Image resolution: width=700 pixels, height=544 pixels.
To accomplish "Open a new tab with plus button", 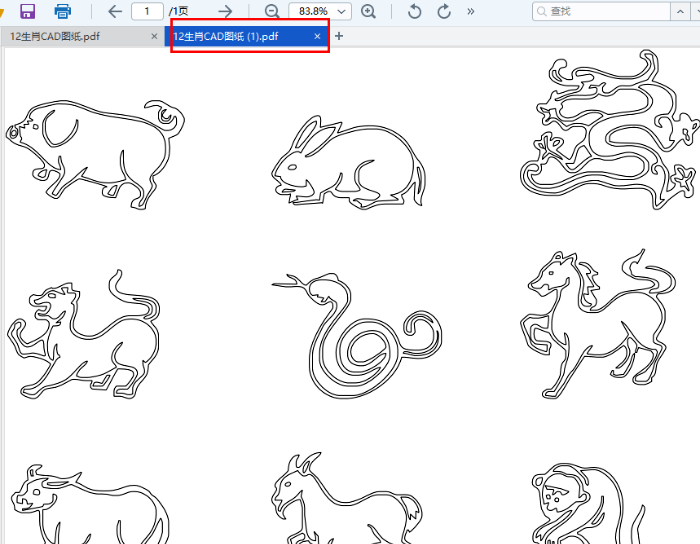I will [x=339, y=36].
